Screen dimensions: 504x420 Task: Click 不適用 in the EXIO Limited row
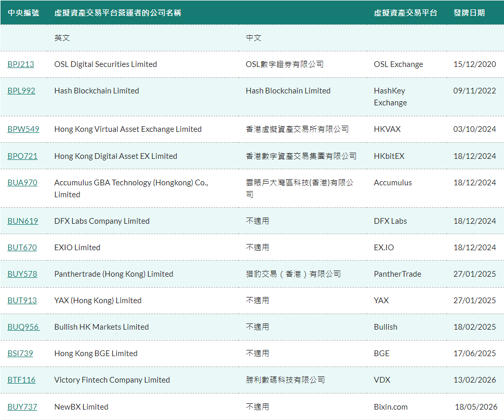pyautogui.click(x=258, y=248)
